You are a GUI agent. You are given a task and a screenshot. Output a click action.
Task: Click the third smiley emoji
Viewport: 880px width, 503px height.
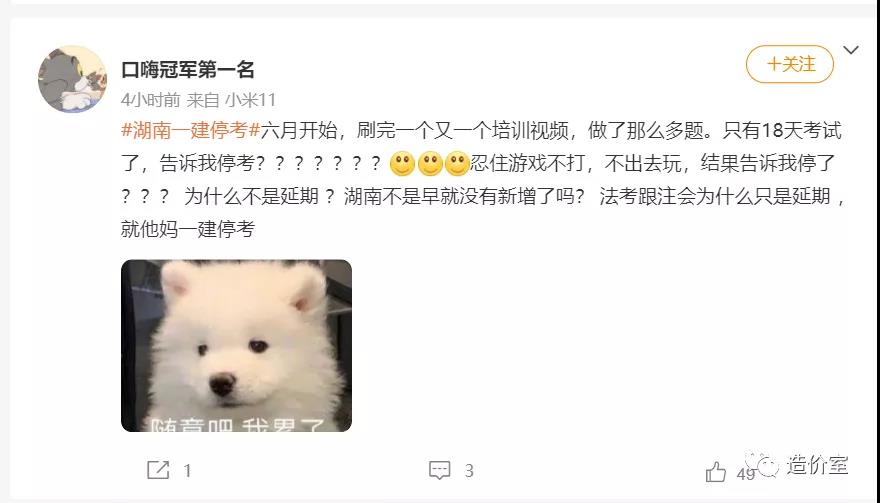coord(457,164)
